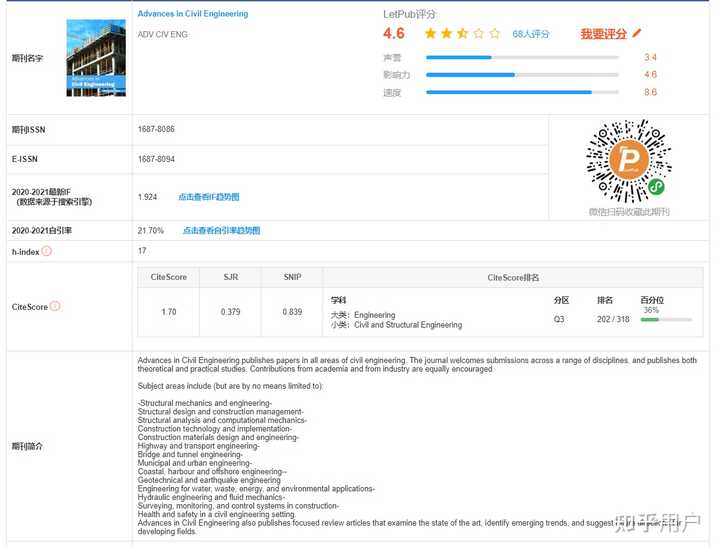
Task: Click the 2020-2021自引率 row label
Action: coord(42,231)
